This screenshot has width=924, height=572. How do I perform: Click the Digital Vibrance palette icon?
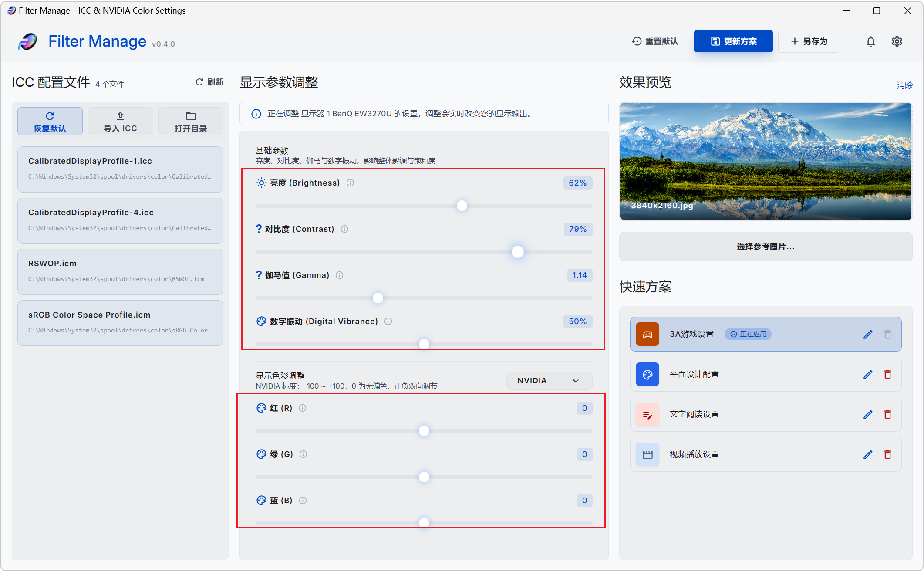tap(261, 322)
